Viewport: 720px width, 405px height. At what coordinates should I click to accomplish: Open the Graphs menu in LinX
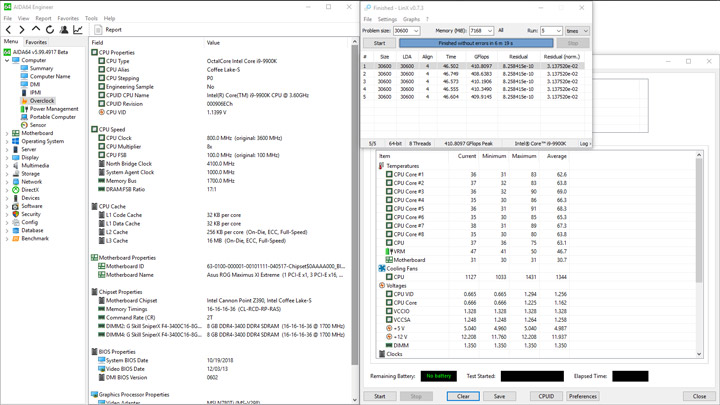(x=411, y=19)
